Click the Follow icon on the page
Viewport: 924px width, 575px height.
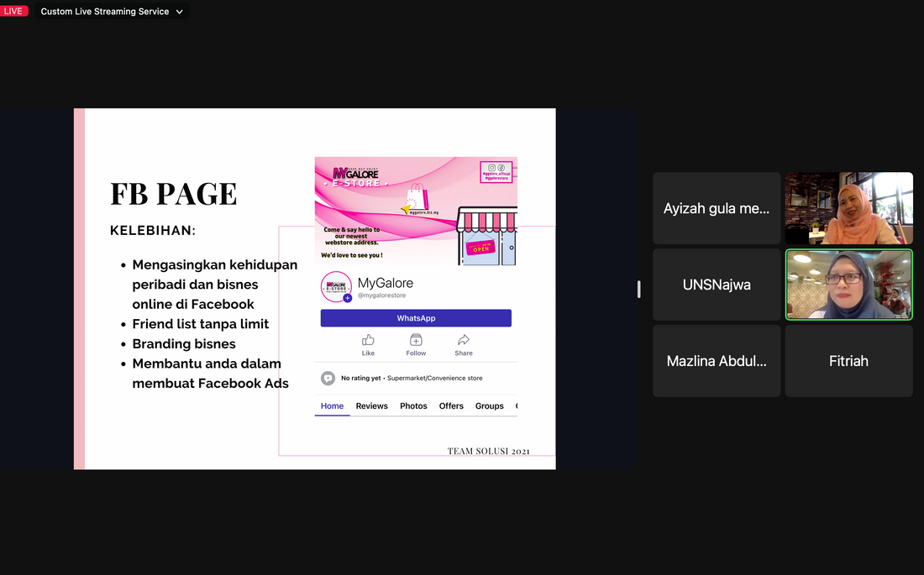pos(416,340)
